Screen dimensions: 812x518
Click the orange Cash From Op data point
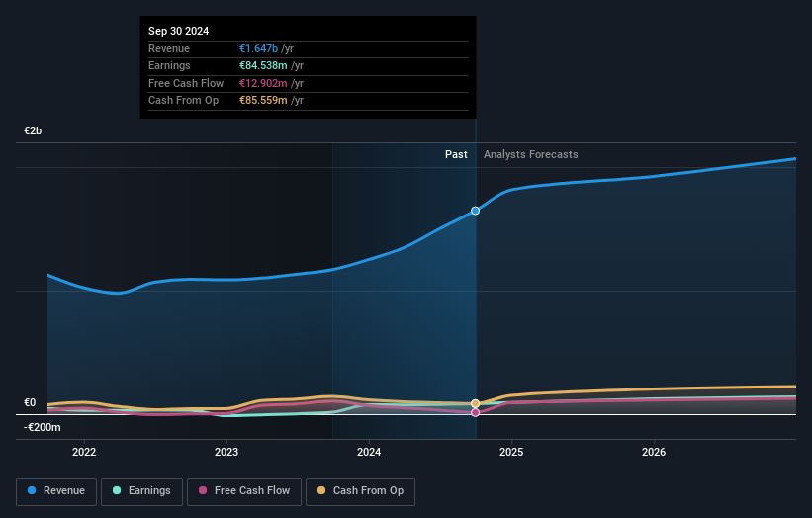click(475, 403)
